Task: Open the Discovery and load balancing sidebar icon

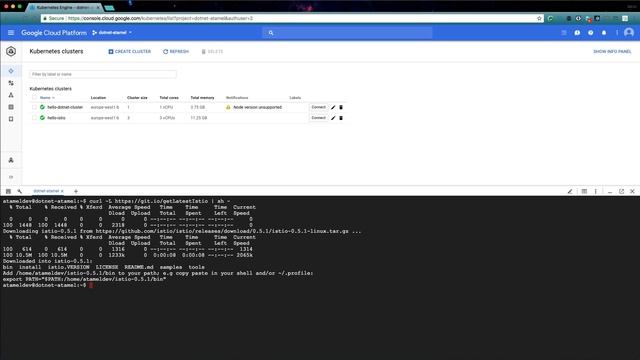Action: [x=11, y=95]
